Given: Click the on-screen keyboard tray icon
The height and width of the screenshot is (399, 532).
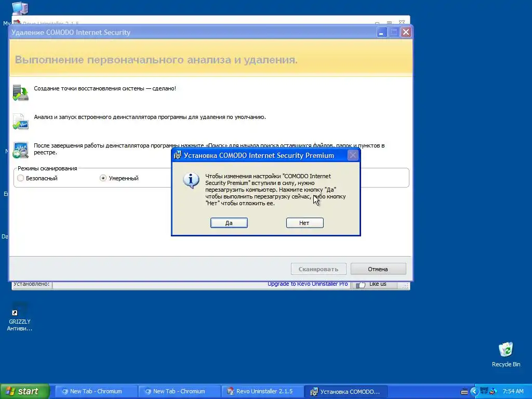Looking at the screenshot, I should [x=464, y=392].
